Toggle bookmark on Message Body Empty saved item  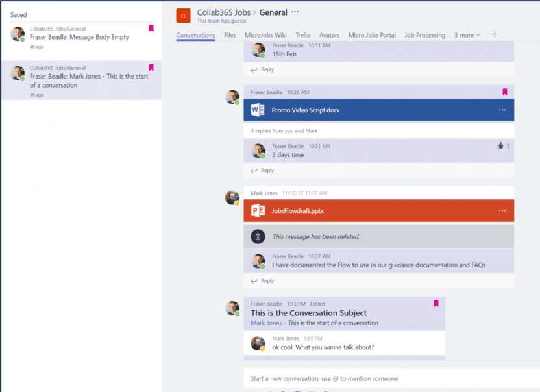tap(151, 29)
